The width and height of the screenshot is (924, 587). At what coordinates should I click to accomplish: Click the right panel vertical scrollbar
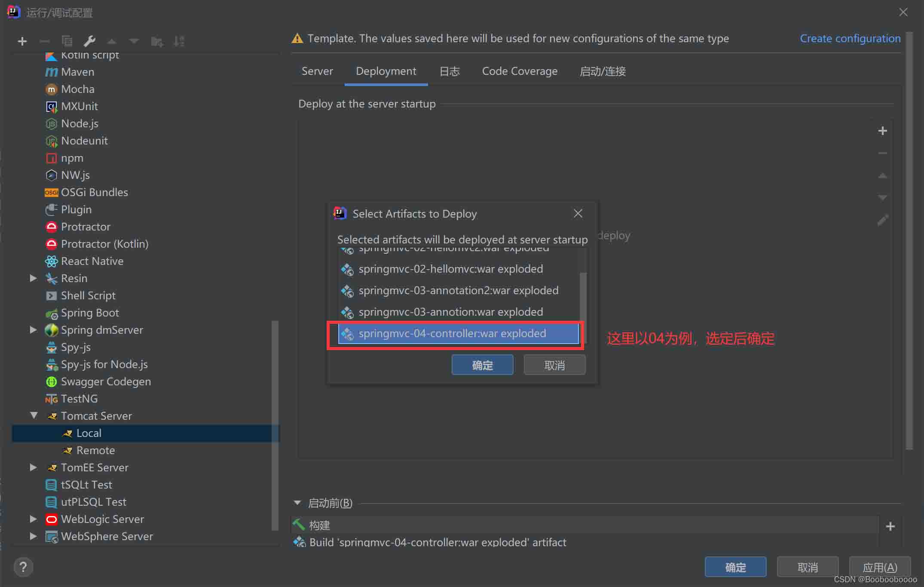(x=909, y=241)
